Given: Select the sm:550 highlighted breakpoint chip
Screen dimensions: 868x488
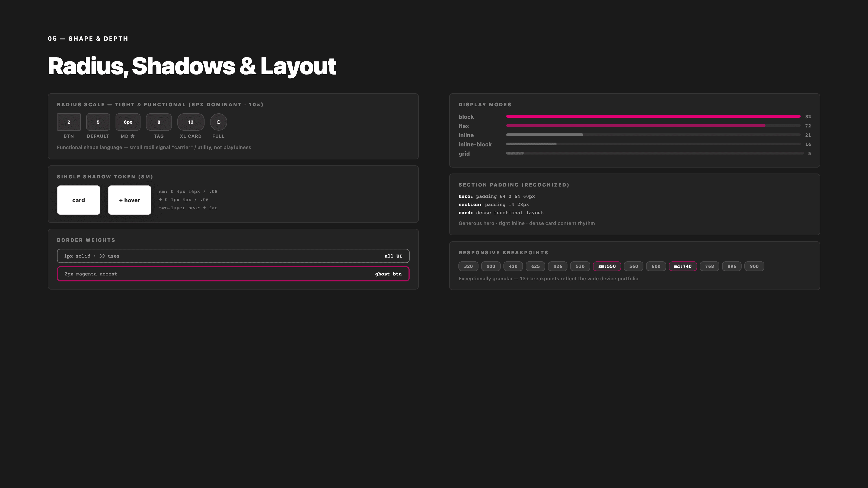Looking at the screenshot, I should [x=607, y=267].
